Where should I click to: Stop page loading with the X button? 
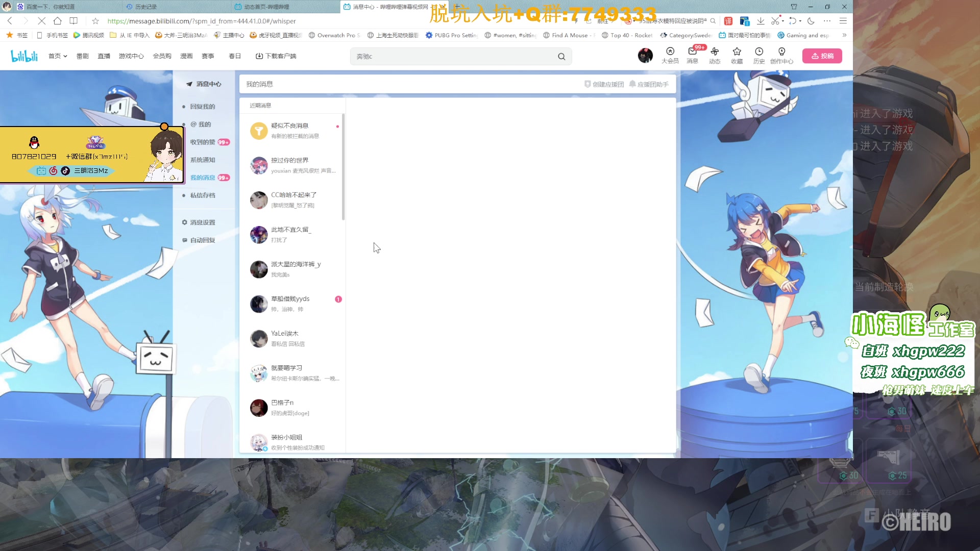pos(42,21)
